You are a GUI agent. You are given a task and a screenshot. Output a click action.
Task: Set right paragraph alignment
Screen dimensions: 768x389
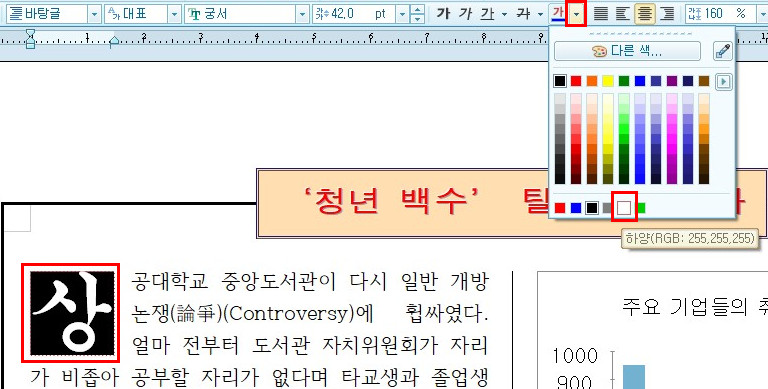667,14
